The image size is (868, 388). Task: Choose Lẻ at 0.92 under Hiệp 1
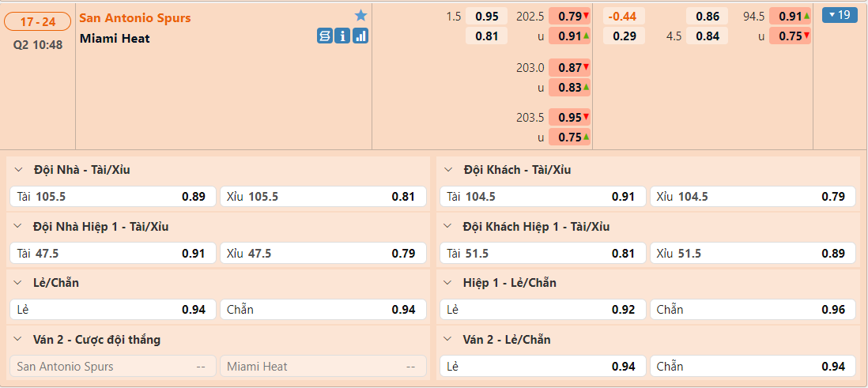point(542,310)
